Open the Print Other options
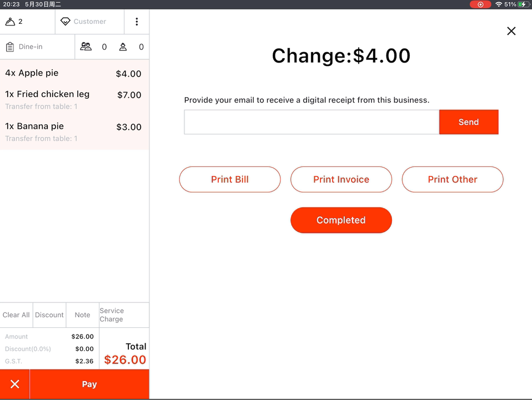 click(x=452, y=180)
